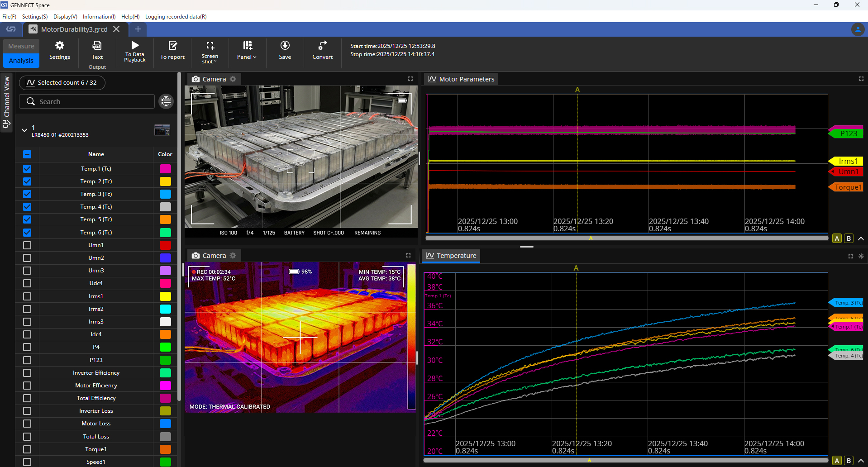The width and height of the screenshot is (868, 467).
Task: Collapse the LR8450-01 device group
Action: coord(24,130)
